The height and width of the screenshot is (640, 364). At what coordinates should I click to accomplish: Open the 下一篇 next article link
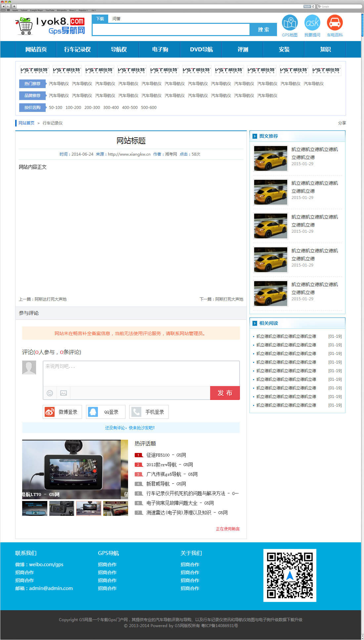221,299
